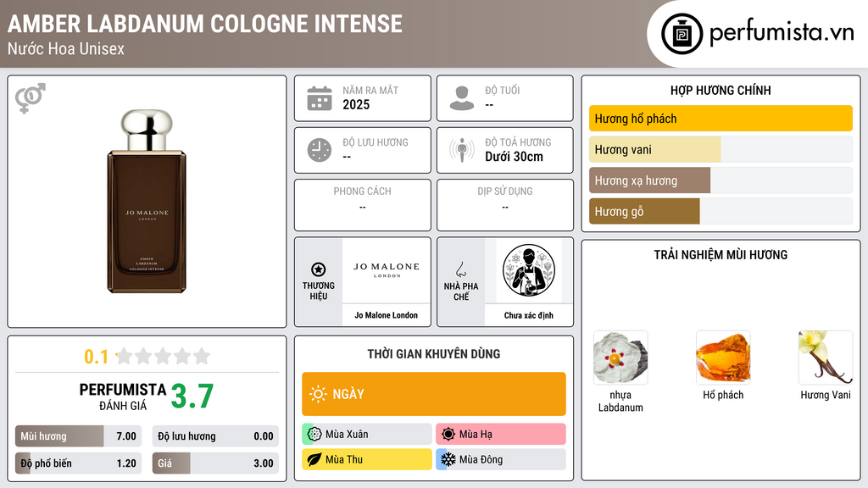This screenshot has width=868, height=488.
Task: Click the Độ phổ biến 1.20 score bar
Action: [x=78, y=463]
